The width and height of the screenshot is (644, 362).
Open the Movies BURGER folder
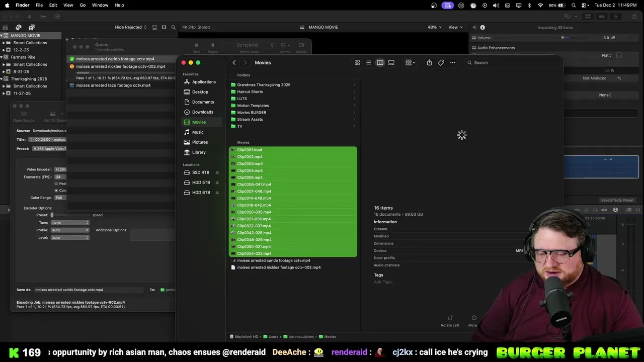click(x=252, y=113)
